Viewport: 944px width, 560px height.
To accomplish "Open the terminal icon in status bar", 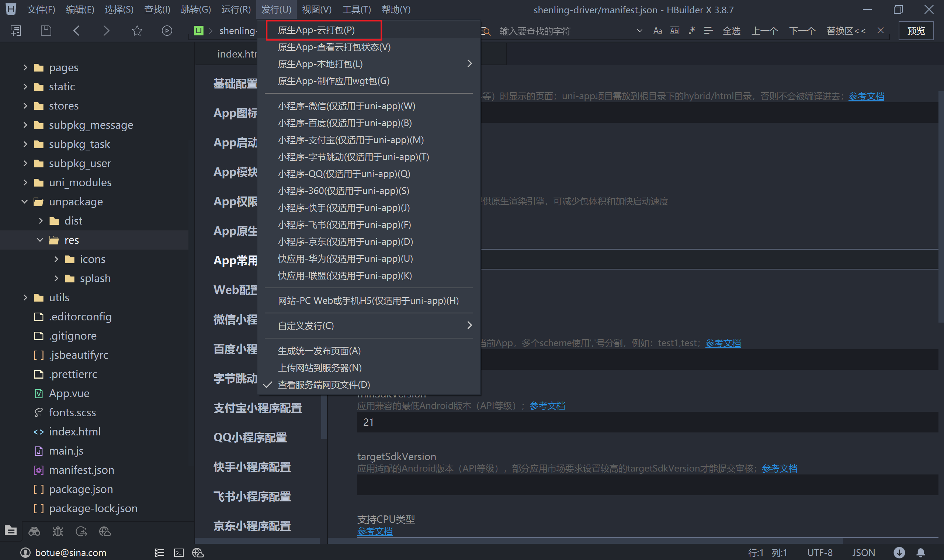I will (x=178, y=553).
